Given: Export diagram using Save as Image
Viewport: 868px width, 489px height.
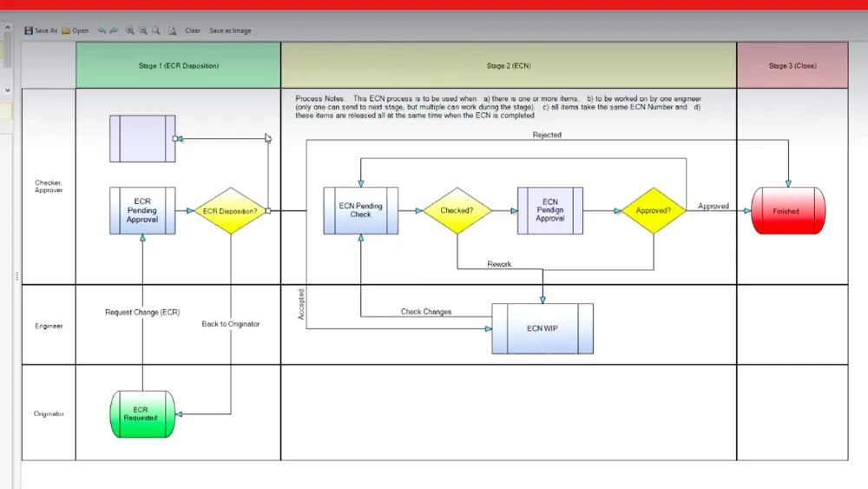Looking at the screenshot, I should 230,30.
